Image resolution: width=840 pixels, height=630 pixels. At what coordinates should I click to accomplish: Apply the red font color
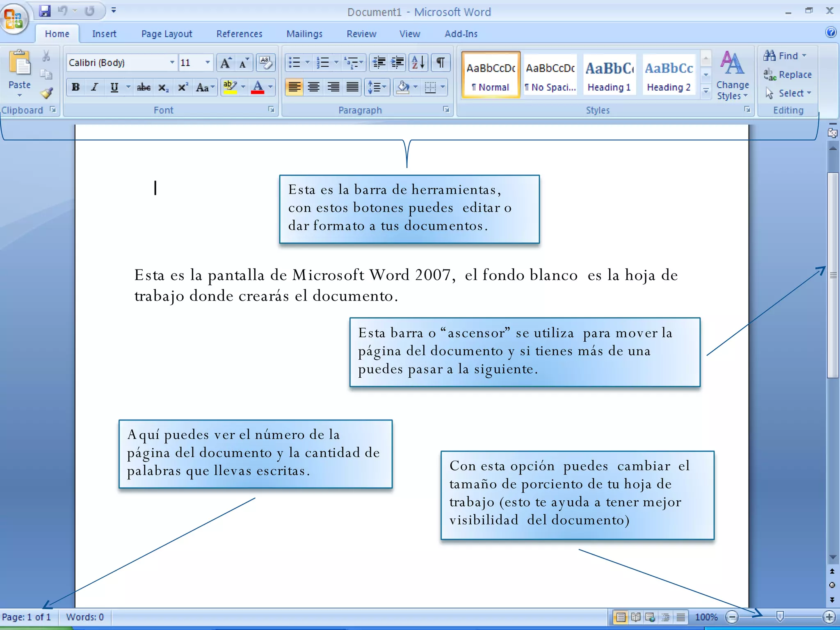(258, 87)
